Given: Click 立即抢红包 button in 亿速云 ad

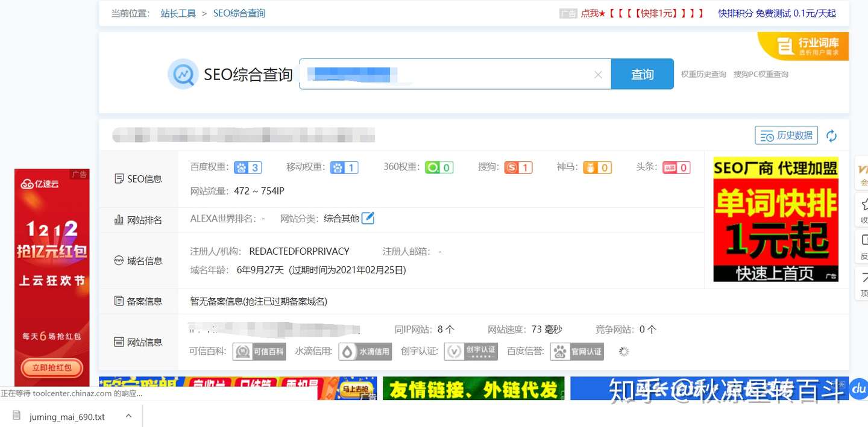Looking at the screenshot, I should [52, 367].
